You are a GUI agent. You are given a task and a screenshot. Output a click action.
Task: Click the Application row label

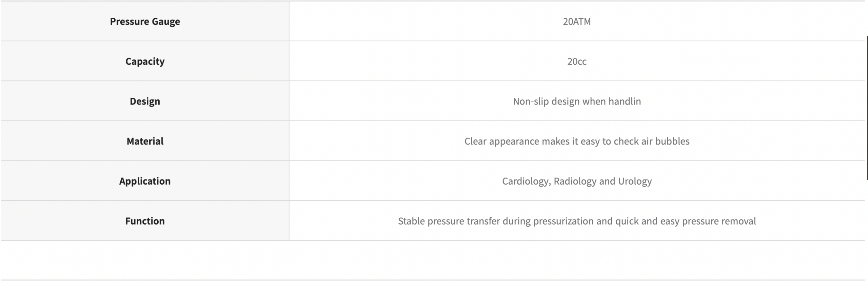tap(145, 181)
